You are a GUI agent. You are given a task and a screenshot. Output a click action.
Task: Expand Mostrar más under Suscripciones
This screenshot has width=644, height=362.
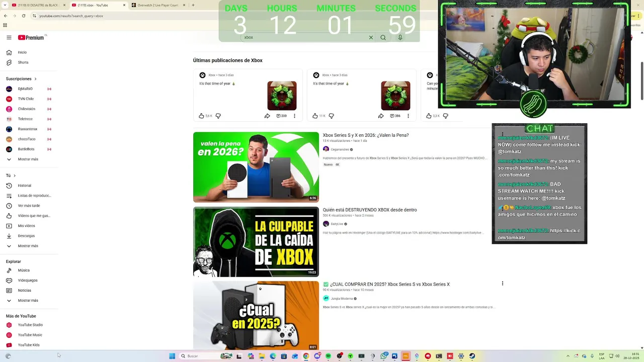click(28, 159)
